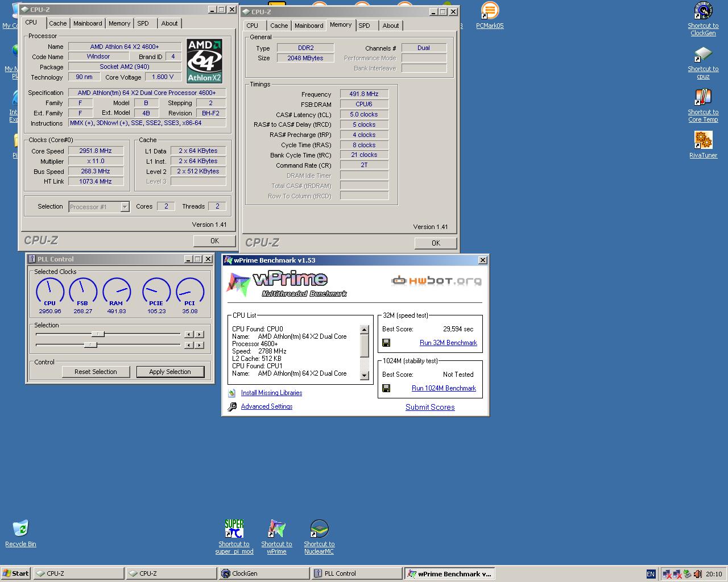Image resolution: width=728 pixels, height=582 pixels.
Task: Open Mainboard tab in right CPU-Z window
Action: coord(309,26)
